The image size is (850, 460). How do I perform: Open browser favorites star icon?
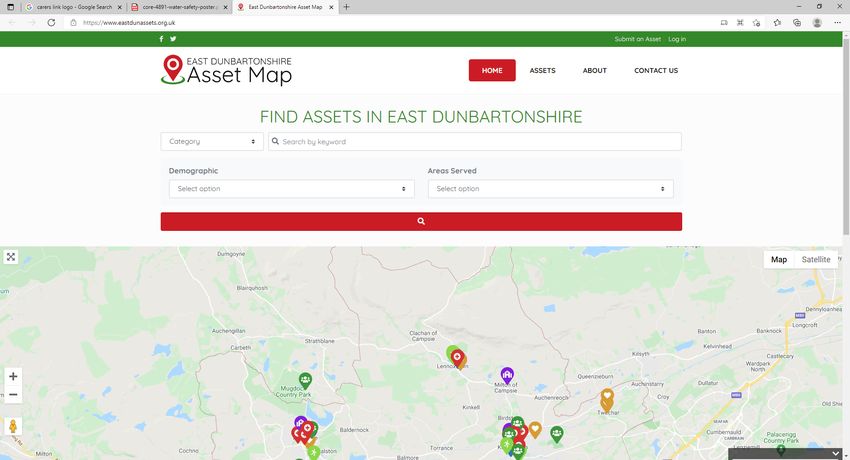point(777,23)
